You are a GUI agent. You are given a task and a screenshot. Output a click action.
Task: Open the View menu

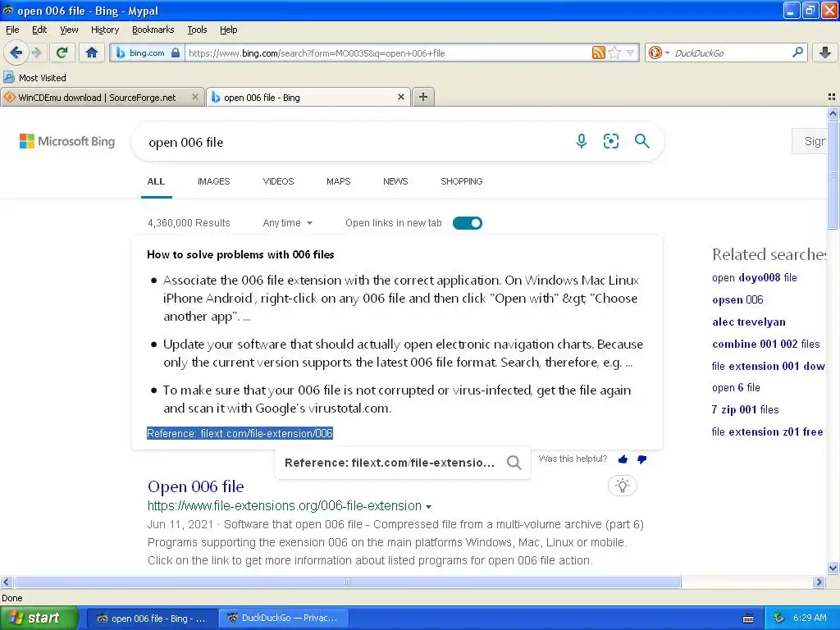coord(69,30)
